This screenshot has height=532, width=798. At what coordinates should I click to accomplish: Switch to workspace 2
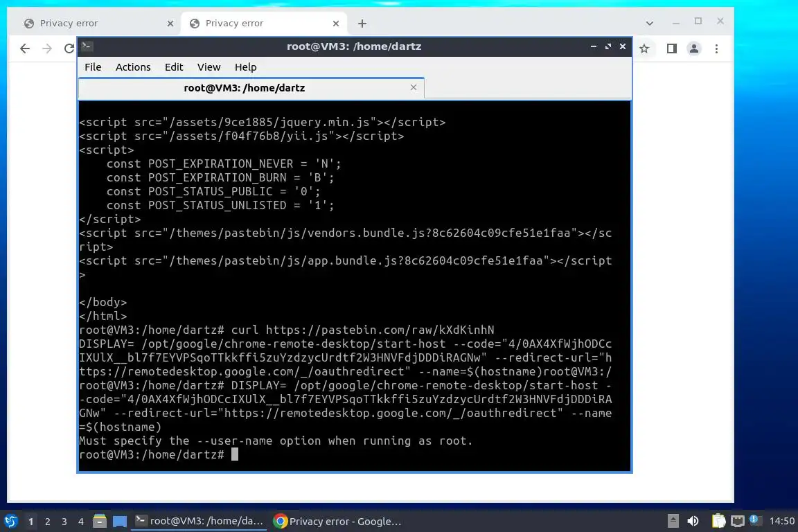pyautogui.click(x=48, y=522)
